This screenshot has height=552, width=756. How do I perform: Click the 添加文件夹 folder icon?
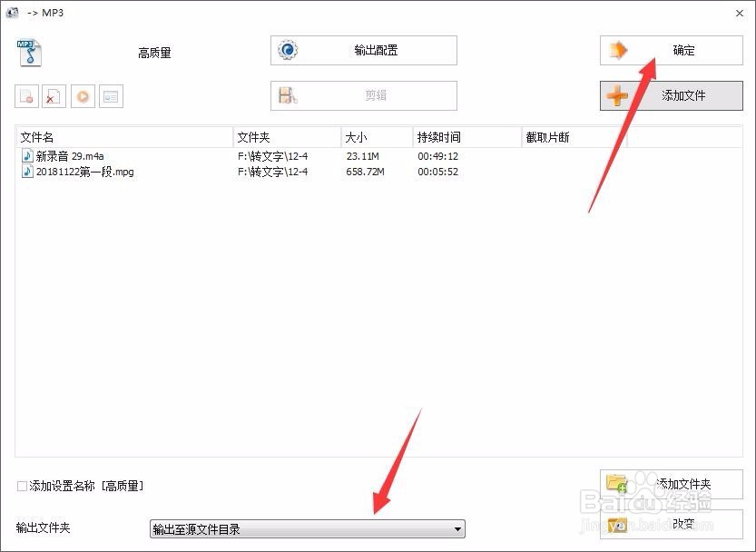pyautogui.click(x=616, y=483)
